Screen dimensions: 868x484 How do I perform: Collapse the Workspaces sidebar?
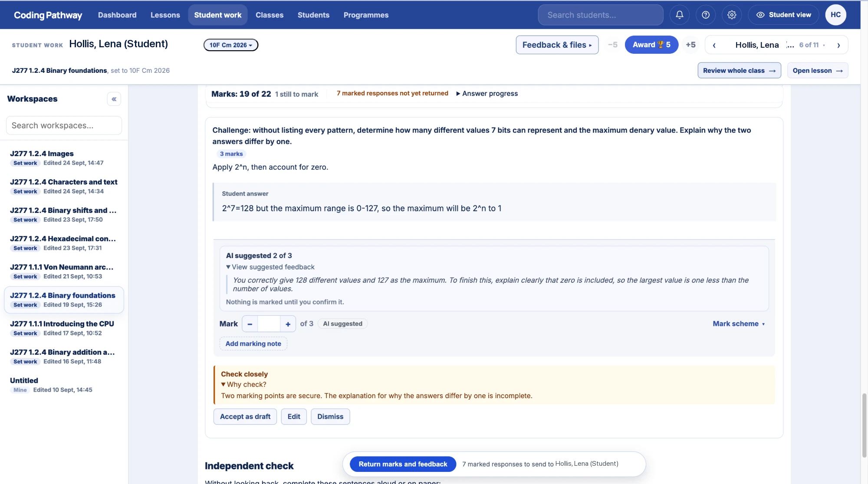114,99
